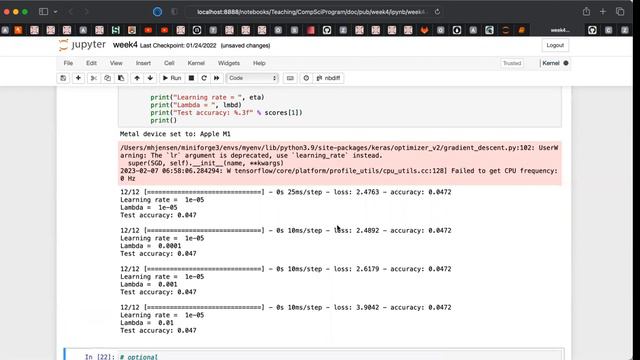
Task: Toggle the Safari sidebar icon
Action: tap(43, 12)
